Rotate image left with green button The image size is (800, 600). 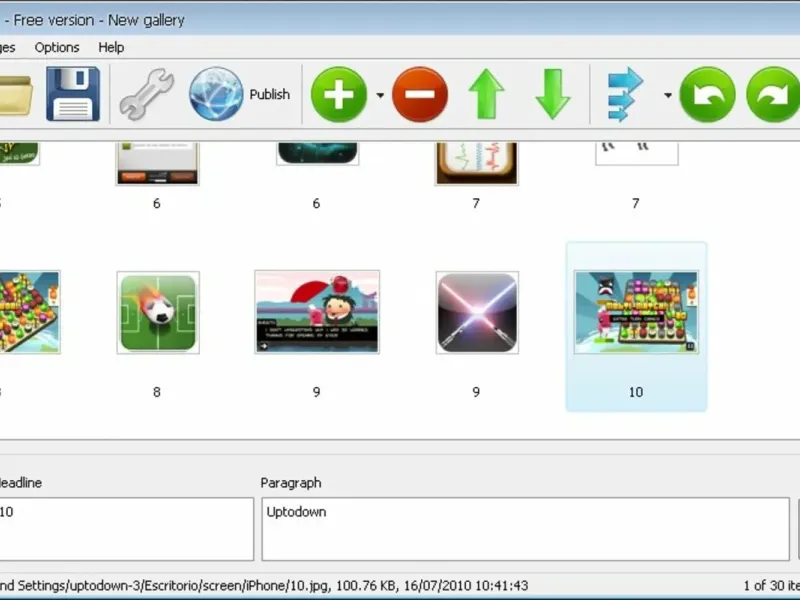tap(707, 94)
